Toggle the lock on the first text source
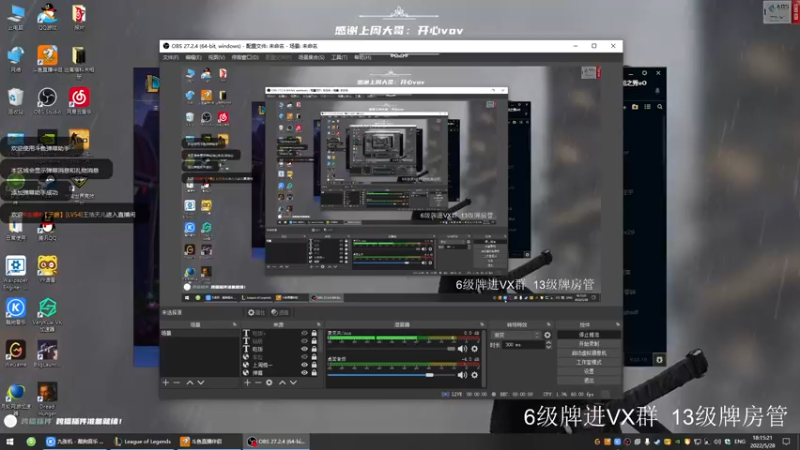Viewport: 800px width, 450px height. click(x=314, y=333)
